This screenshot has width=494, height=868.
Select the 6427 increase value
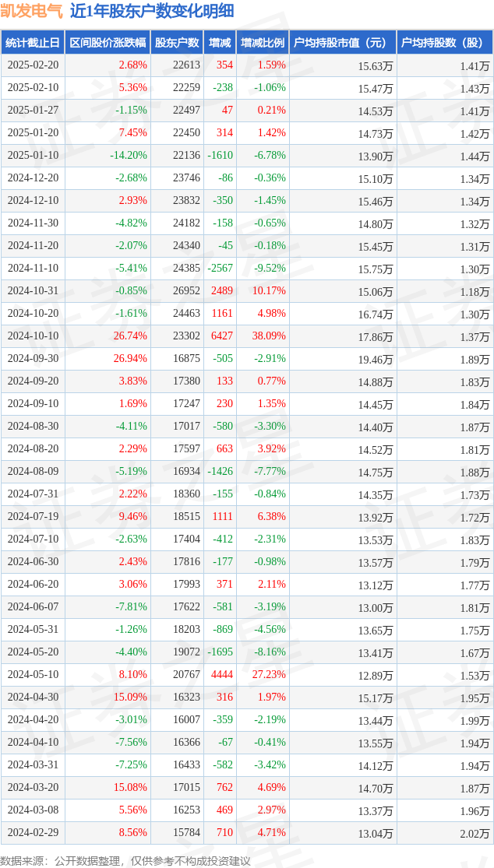point(222,336)
